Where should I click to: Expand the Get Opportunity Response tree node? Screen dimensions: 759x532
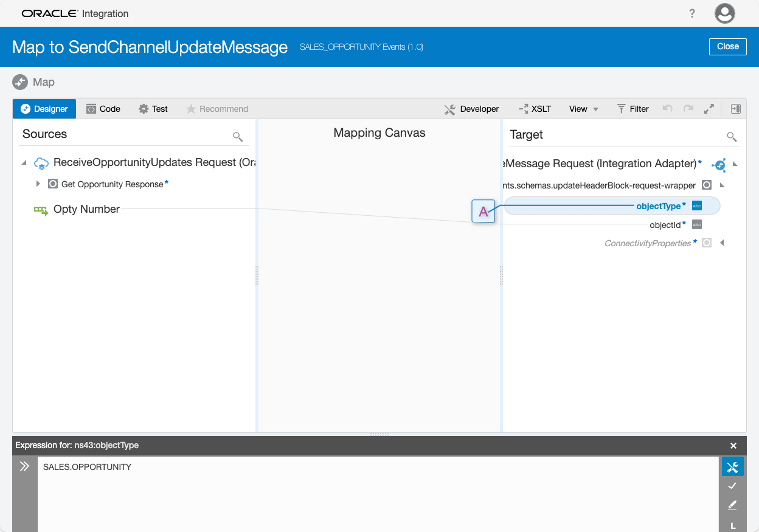click(38, 183)
